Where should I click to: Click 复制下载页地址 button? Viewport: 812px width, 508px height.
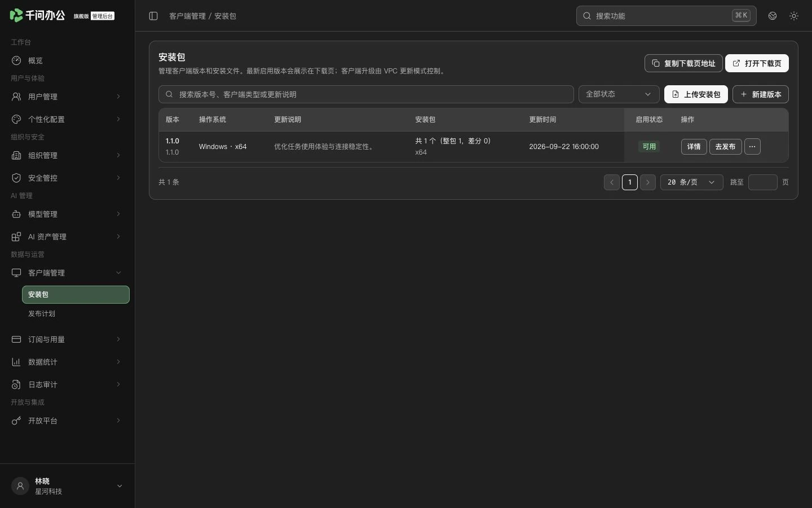click(x=683, y=63)
